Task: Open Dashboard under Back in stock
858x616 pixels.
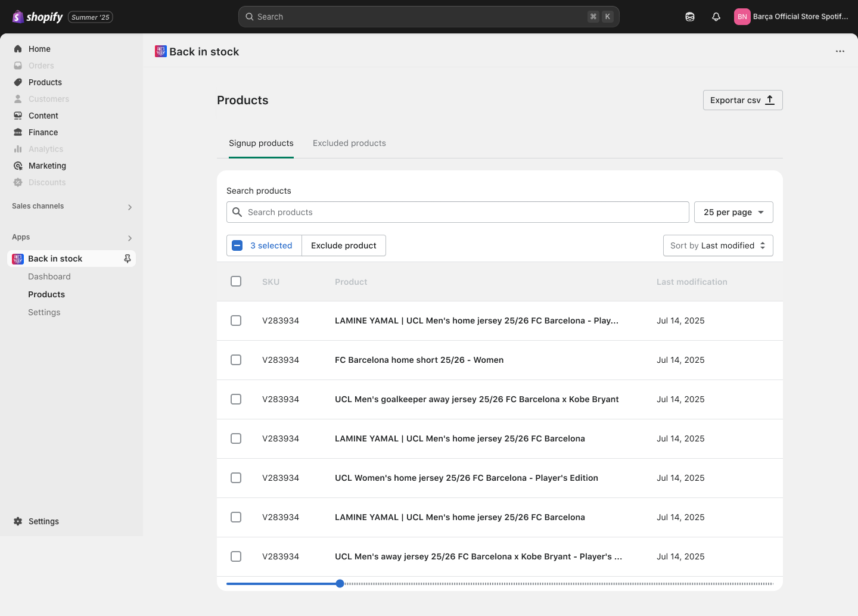Action: [49, 276]
